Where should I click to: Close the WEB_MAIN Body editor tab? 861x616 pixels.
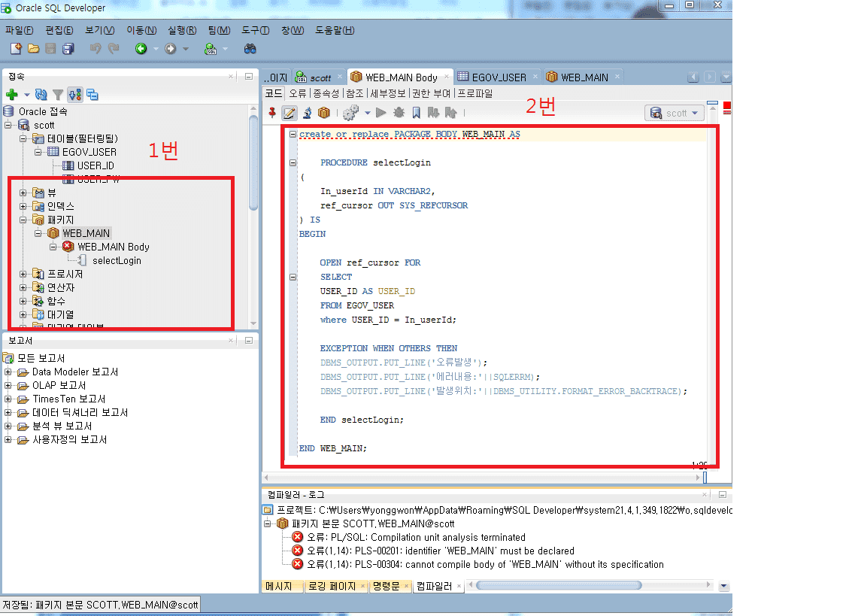point(447,76)
